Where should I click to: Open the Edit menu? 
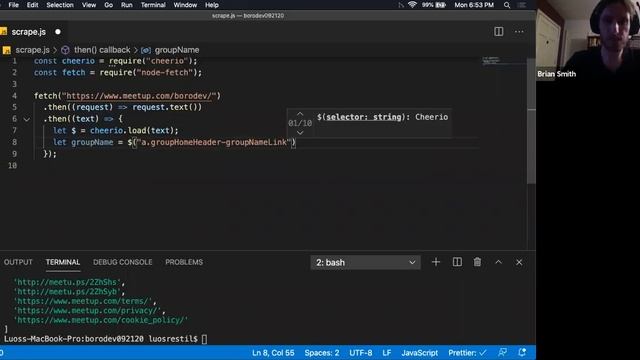coord(32,5)
